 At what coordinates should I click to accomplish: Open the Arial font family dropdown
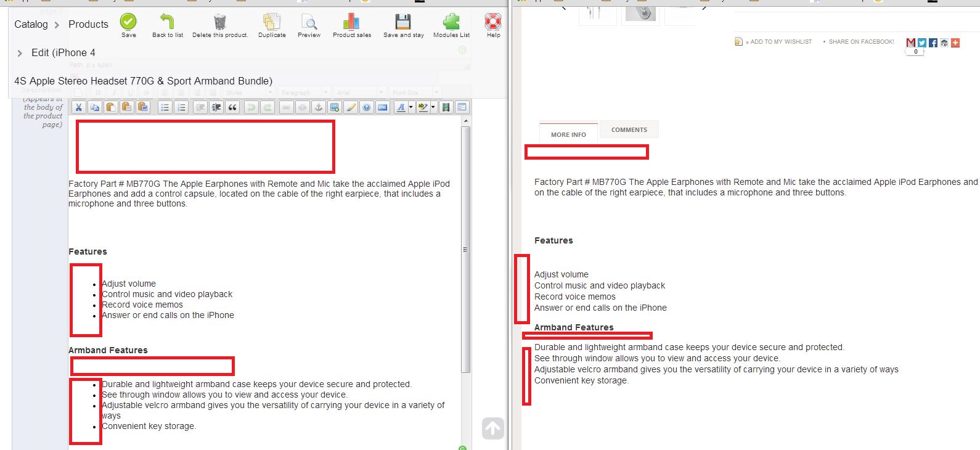pos(360,92)
